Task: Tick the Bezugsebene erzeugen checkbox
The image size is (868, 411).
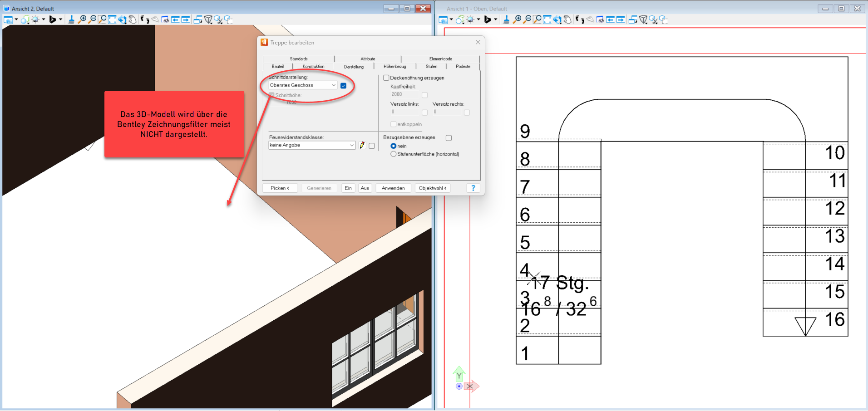Action: (x=449, y=138)
